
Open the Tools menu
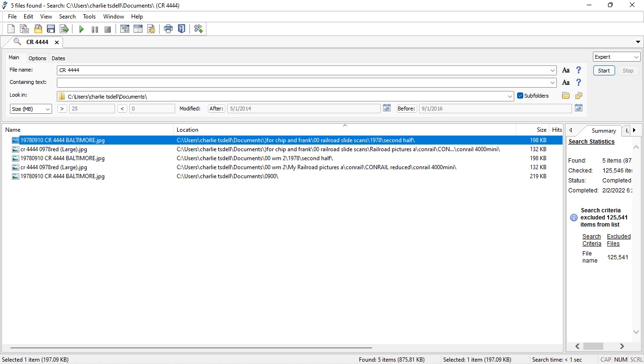89,17
